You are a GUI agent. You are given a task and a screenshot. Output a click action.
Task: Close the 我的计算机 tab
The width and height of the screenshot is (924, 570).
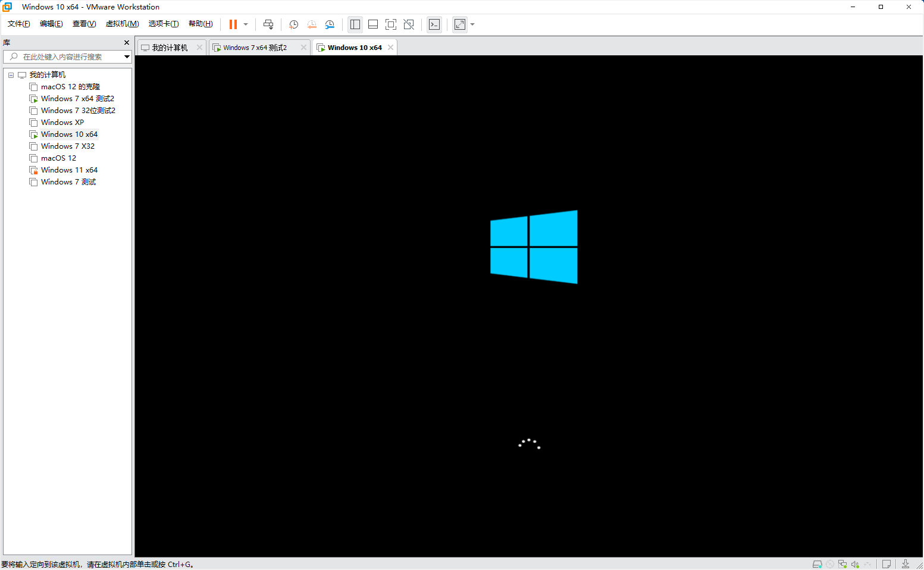pyautogui.click(x=199, y=48)
